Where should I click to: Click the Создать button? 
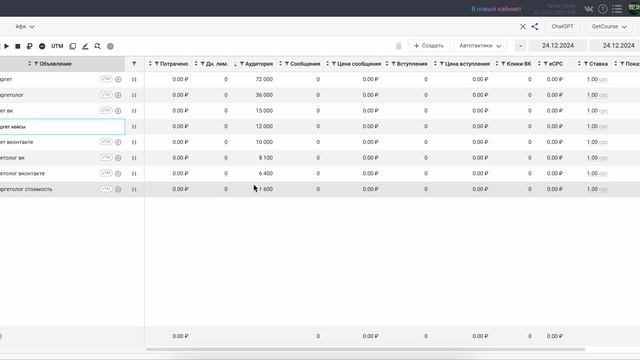point(429,46)
